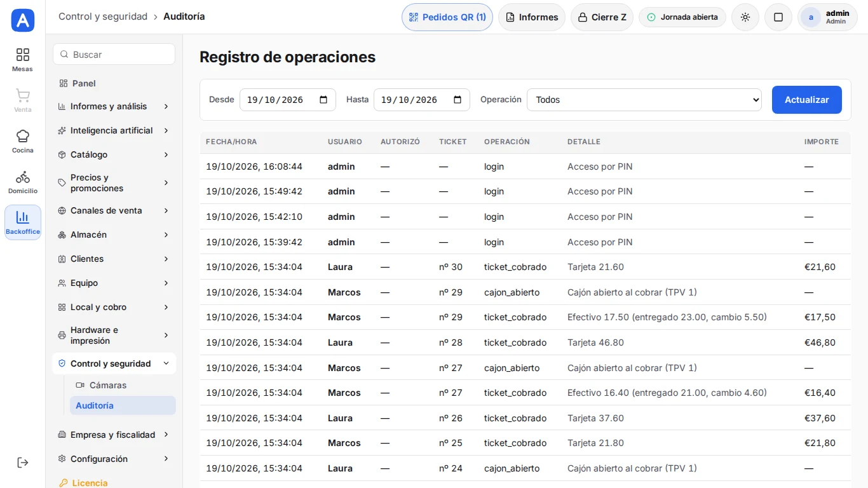Click the fullscreen square icon button
This screenshot has width=868, height=488.
click(x=778, y=17)
